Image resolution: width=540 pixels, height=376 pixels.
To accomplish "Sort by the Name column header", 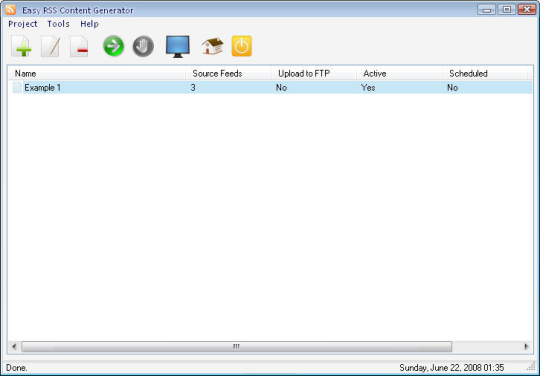I will tap(97, 73).
